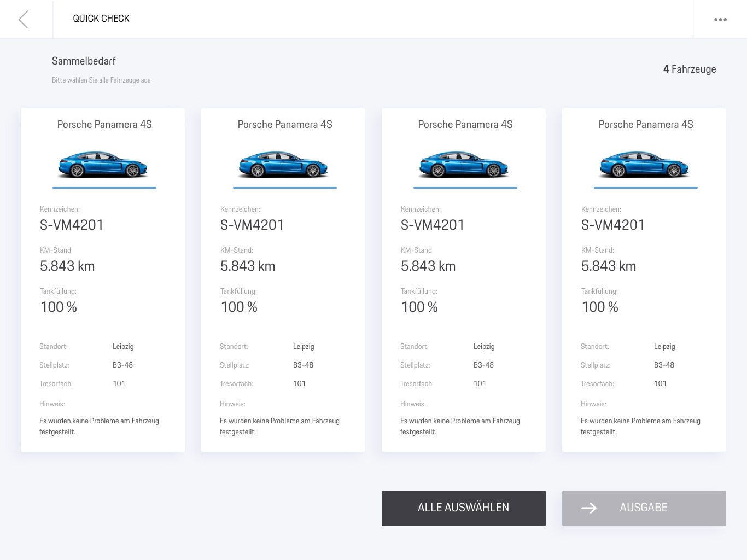Click the arrow icon on the Ausgabe button
This screenshot has height=560, width=747.
(x=588, y=508)
